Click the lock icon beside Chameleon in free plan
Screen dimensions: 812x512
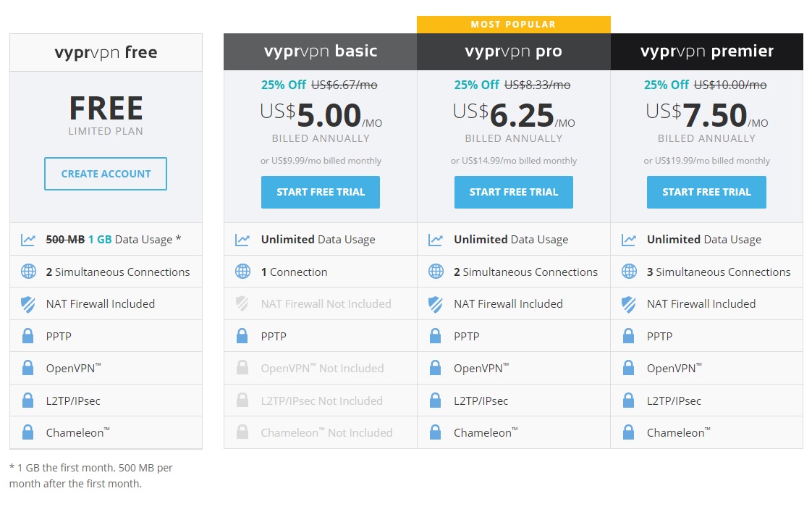pyautogui.click(x=28, y=432)
